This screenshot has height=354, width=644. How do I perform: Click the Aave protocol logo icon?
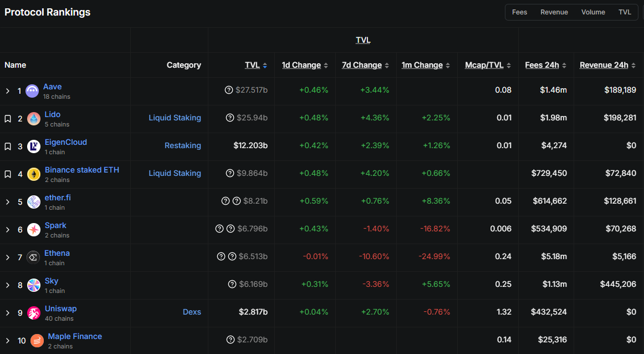pyautogui.click(x=32, y=91)
